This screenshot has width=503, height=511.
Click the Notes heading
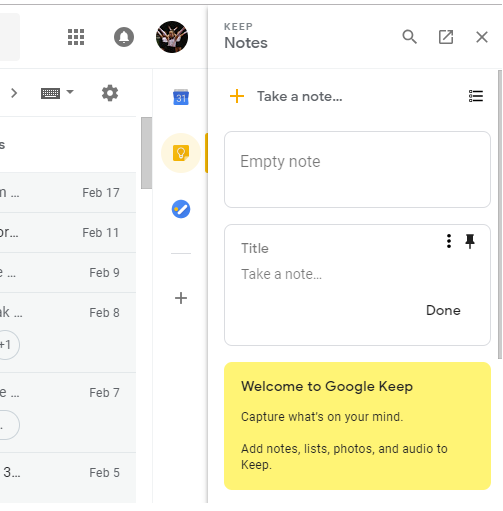[x=246, y=43]
